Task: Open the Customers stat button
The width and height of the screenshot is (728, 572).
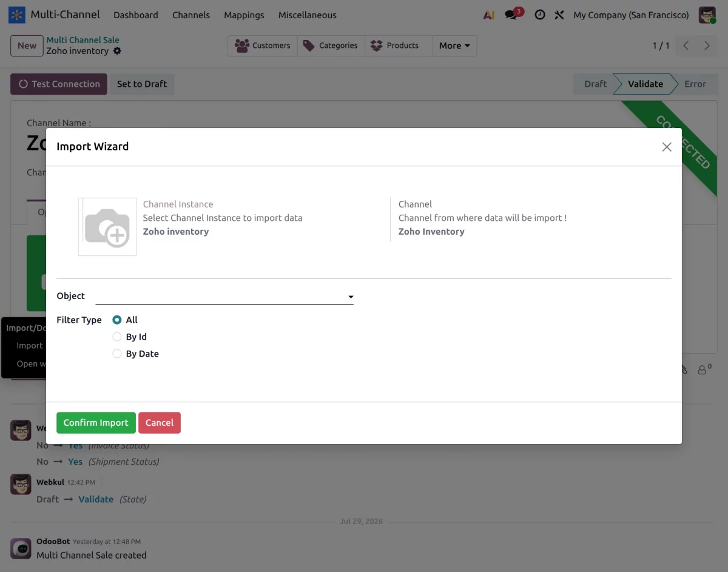Action: point(263,45)
